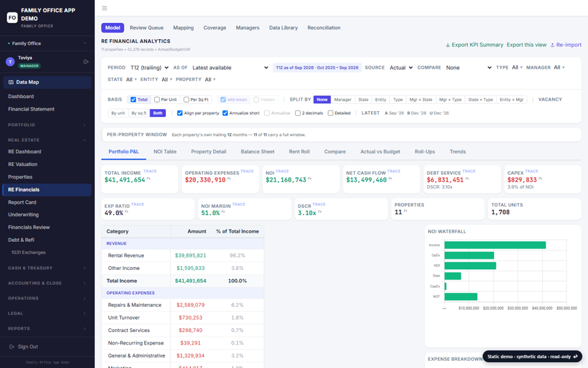Switch to the Trends tab
The height and width of the screenshot is (368, 588).
(457, 152)
